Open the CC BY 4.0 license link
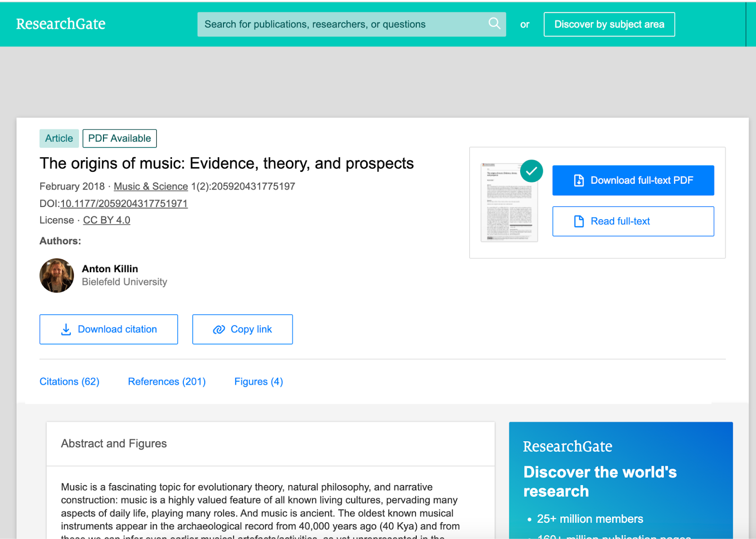The width and height of the screenshot is (756, 539). pyautogui.click(x=107, y=220)
